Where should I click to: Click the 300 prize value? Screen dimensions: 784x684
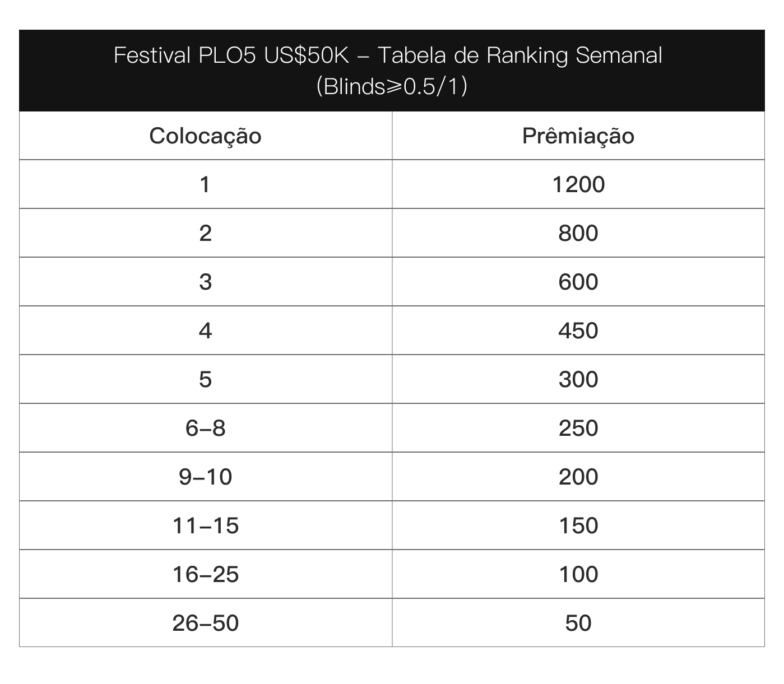[578, 379]
